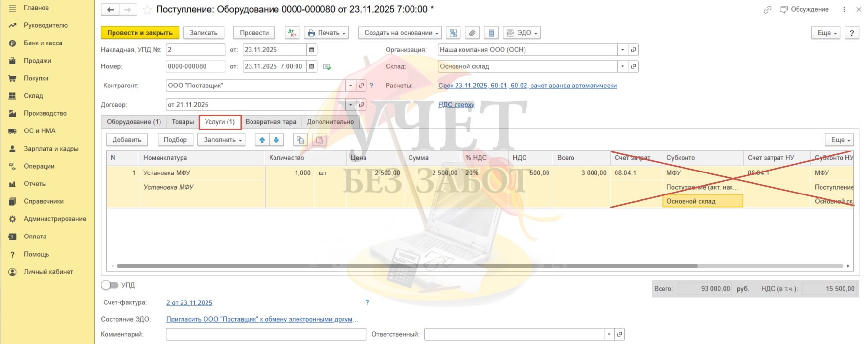The height and width of the screenshot is (344, 868).
Task: Open invoice link 2 от 23.11.2025
Action: [x=189, y=303]
